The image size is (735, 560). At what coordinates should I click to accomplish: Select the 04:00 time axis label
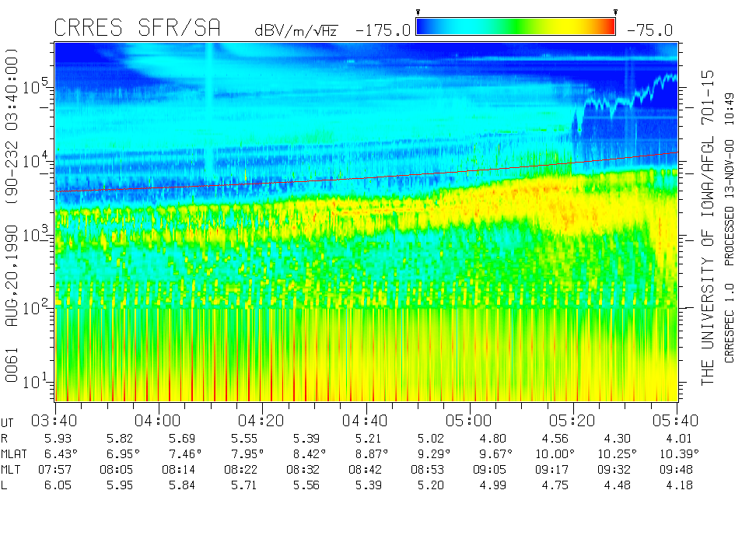(x=158, y=421)
